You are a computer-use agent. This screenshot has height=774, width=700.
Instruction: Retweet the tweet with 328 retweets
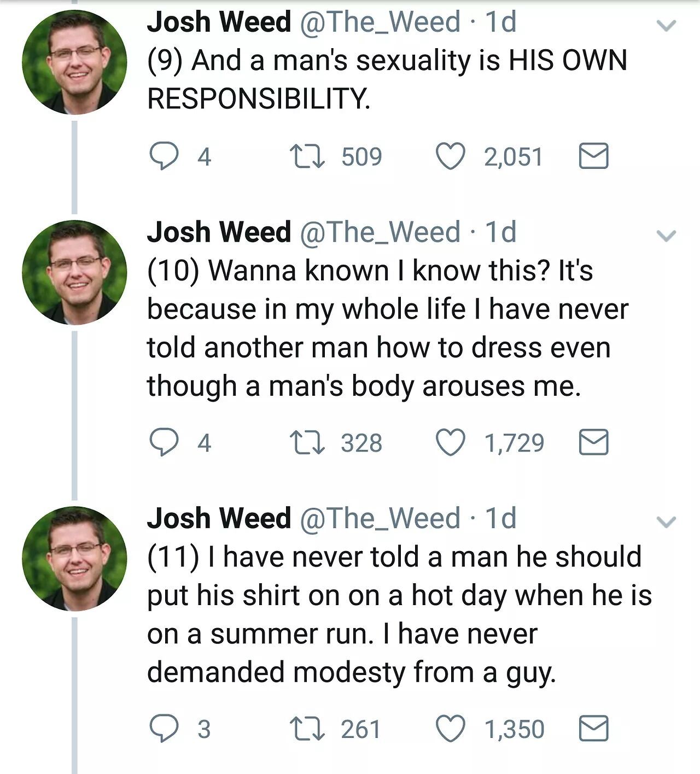point(307,442)
